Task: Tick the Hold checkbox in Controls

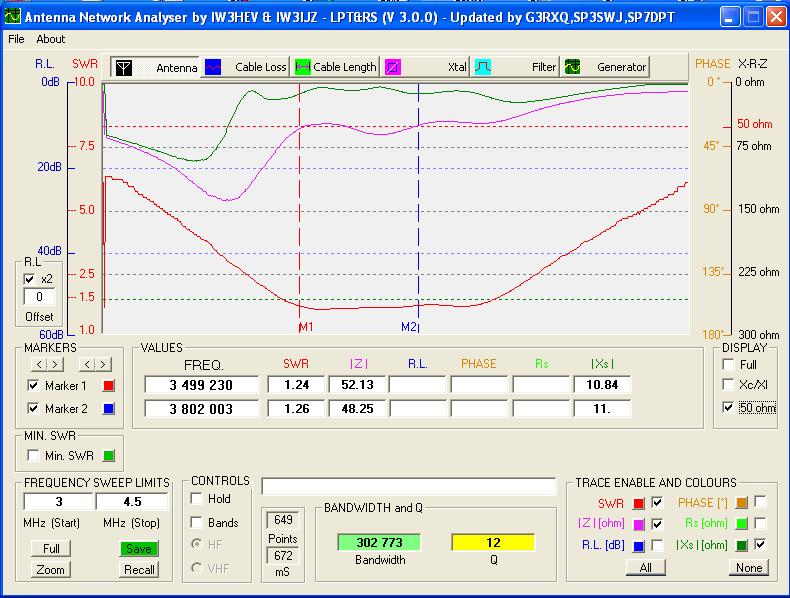Action: (197, 499)
